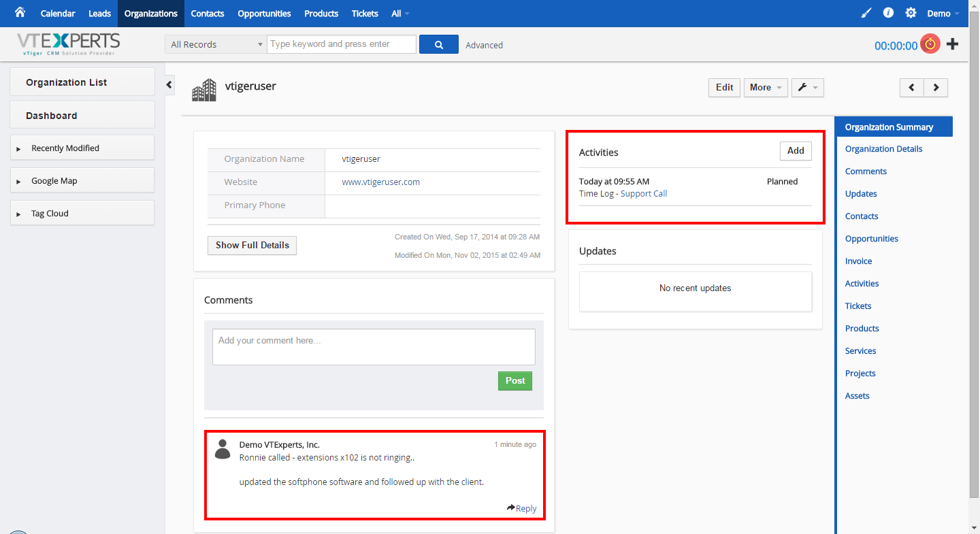Open the Dashboard sidebar button

point(82,115)
